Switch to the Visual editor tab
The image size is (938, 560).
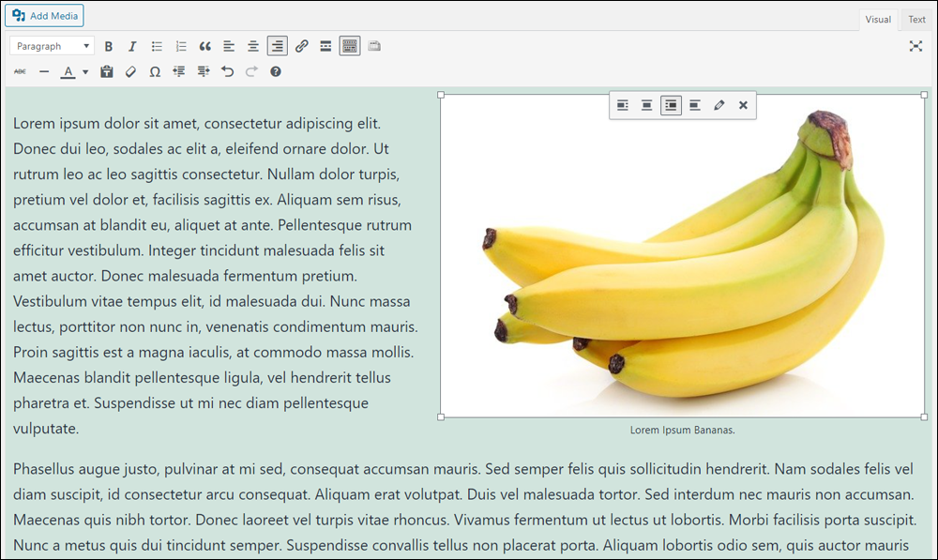tap(878, 19)
